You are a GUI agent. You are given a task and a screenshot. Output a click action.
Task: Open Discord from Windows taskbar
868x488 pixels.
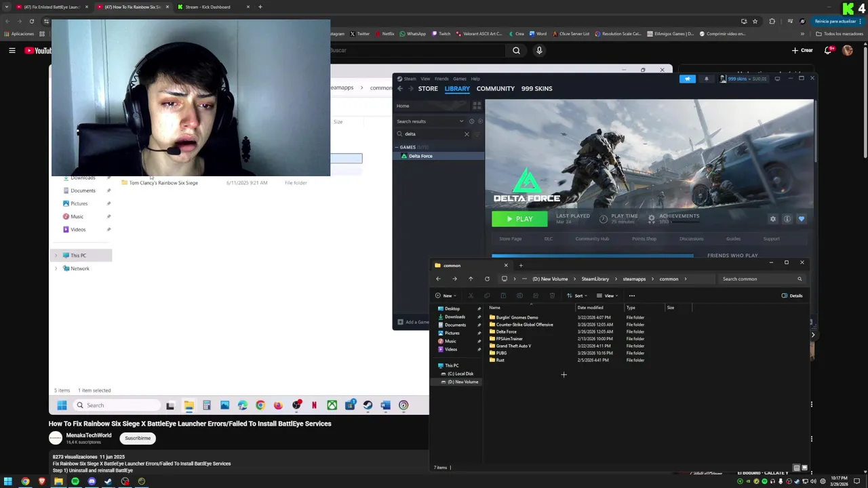92,482
